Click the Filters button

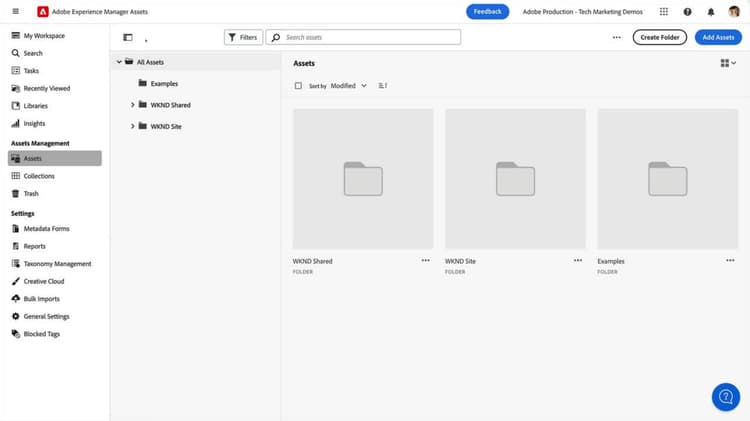click(243, 37)
